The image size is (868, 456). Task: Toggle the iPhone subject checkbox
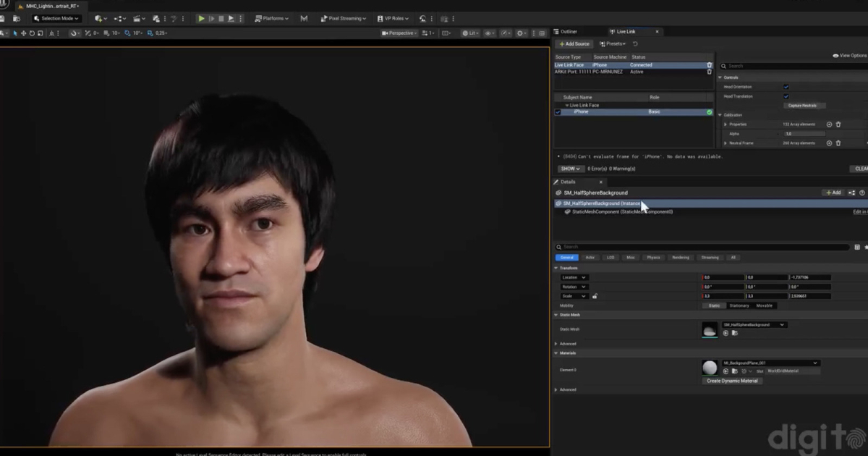[558, 112]
